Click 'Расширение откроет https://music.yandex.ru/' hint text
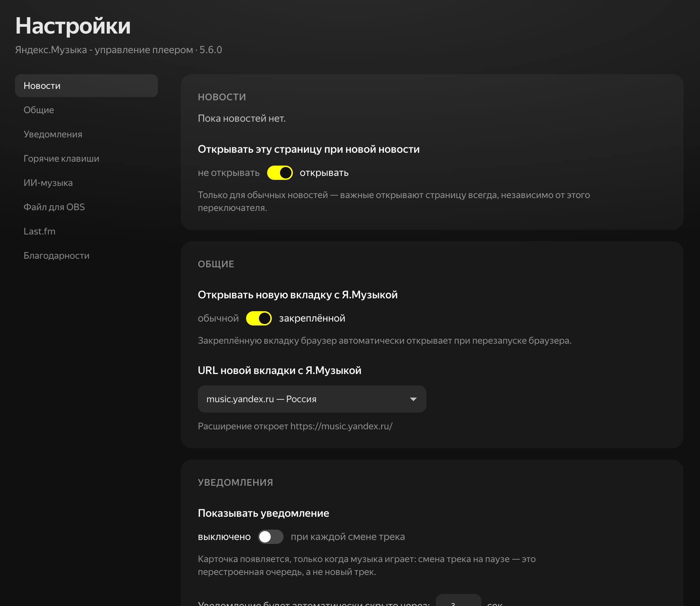Image resolution: width=700 pixels, height=606 pixels. (295, 426)
